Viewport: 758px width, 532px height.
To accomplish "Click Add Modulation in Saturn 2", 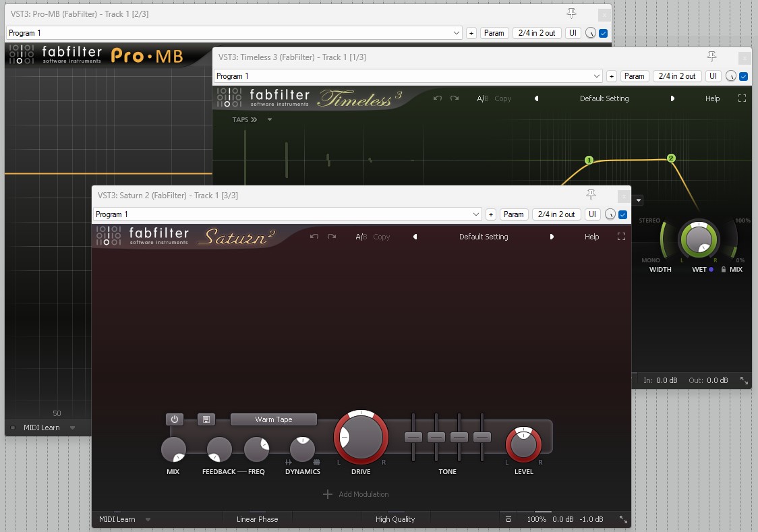I will (363, 494).
